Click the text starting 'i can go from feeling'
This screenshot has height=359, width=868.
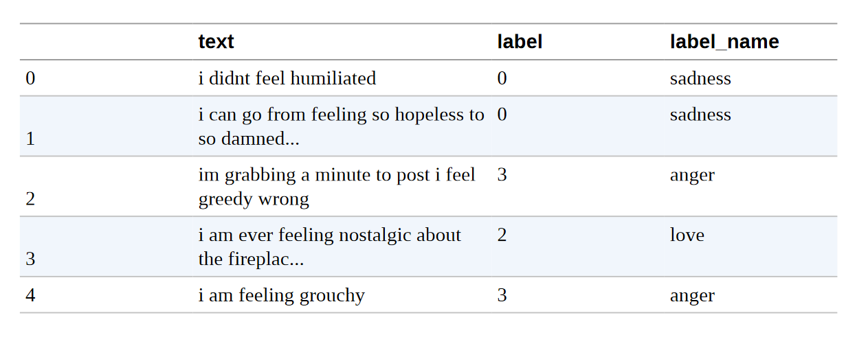342,126
